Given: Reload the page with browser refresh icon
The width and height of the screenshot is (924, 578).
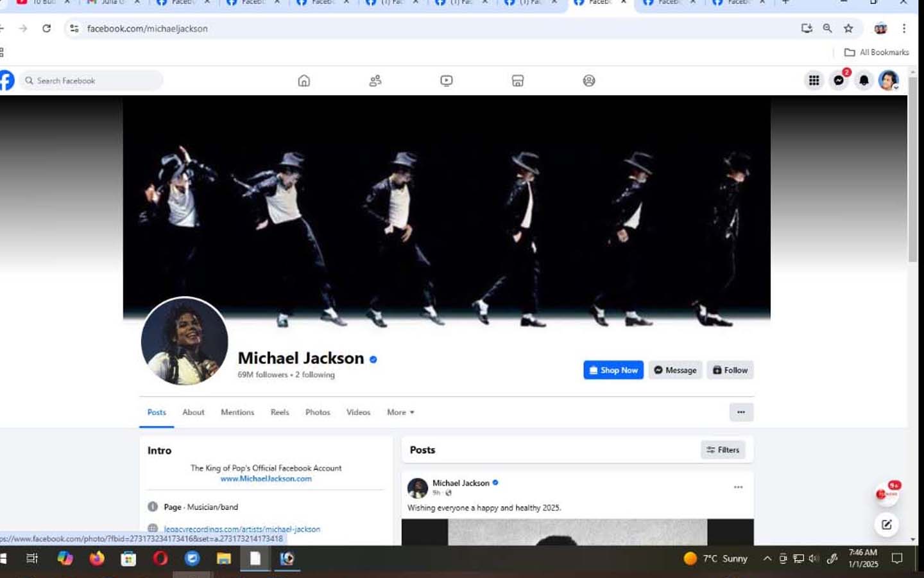Looking at the screenshot, I should point(46,28).
